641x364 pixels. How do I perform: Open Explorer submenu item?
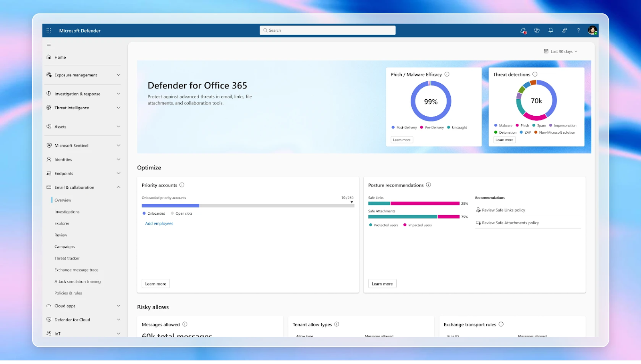[62, 223]
